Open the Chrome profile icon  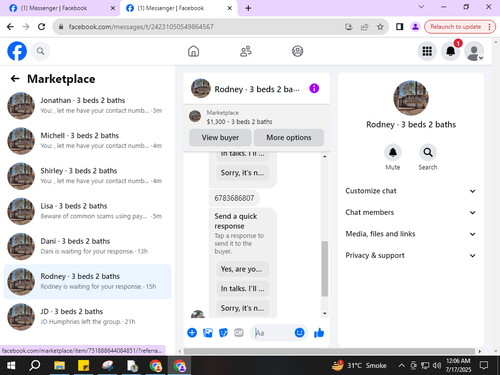tap(415, 27)
